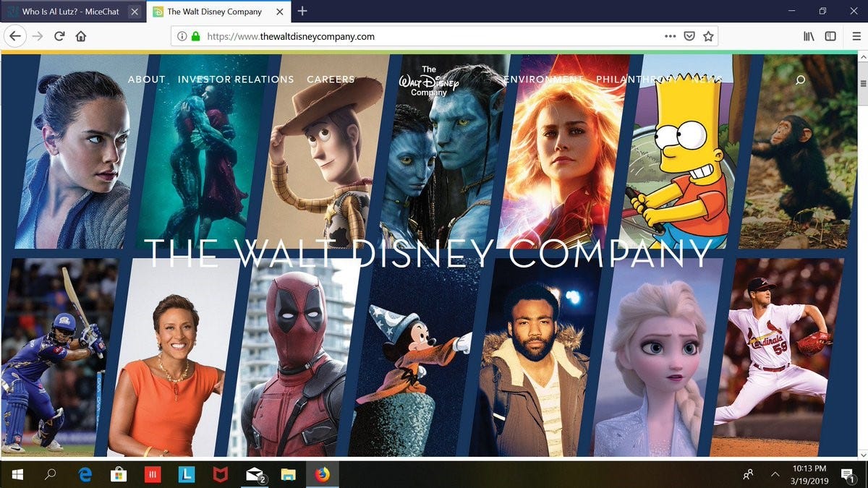Image resolution: width=868 pixels, height=488 pixels.
Task: Open the page actions three-dot menu
Action: (x=670, y=36)
